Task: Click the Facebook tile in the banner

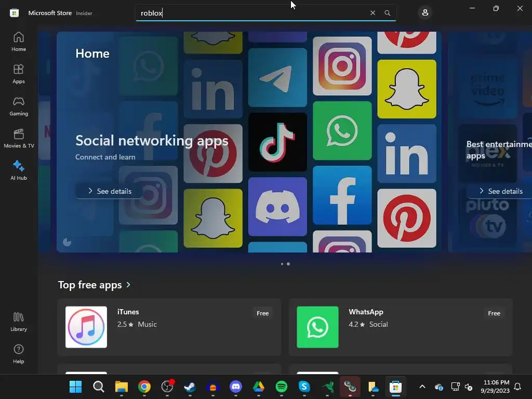Action: tap(342, 195)
